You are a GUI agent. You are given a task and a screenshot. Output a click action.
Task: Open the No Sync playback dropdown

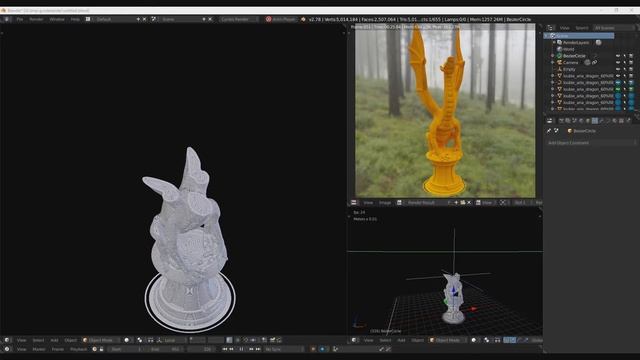[x=284, y=349]
